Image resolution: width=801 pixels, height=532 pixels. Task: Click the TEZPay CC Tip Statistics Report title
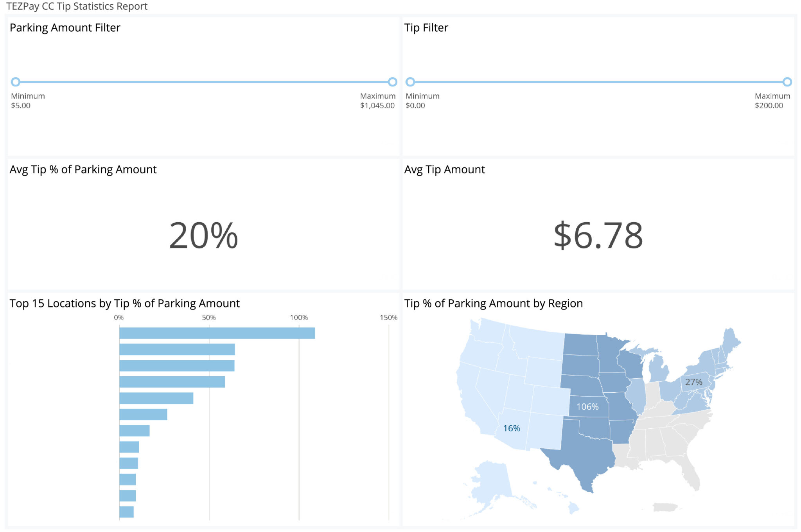tap(77, 6)
